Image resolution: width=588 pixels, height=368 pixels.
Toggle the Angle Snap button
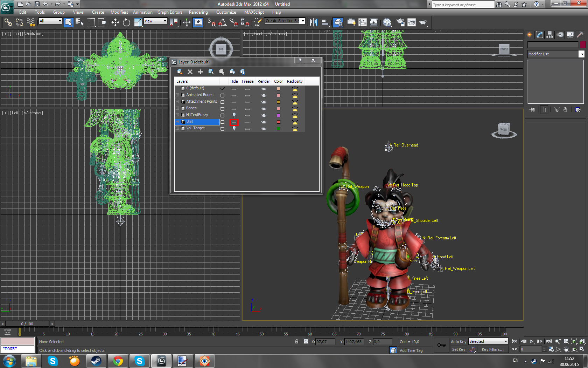(222, 22)
